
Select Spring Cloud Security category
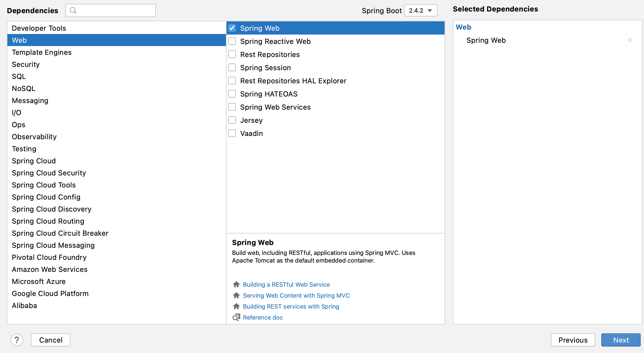coord(117,173)
